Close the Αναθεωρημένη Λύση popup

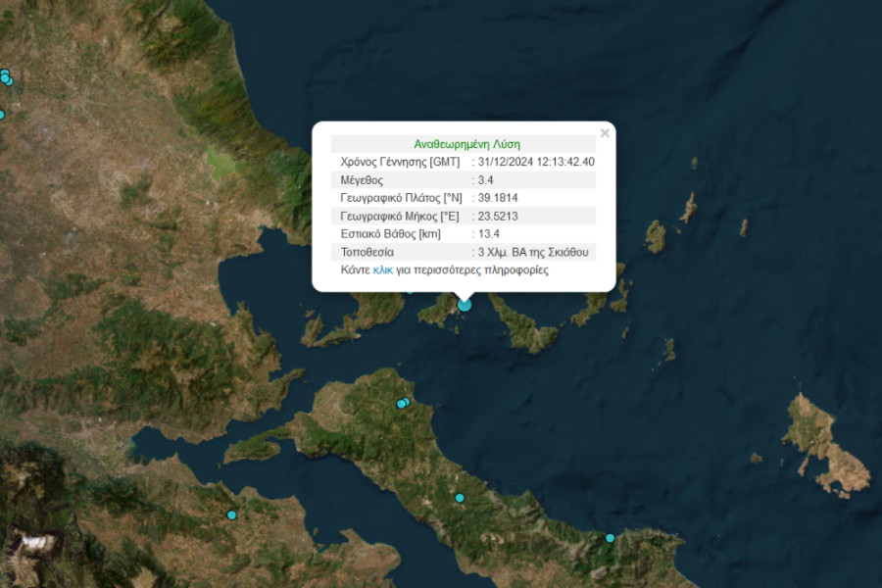(605, 132)
